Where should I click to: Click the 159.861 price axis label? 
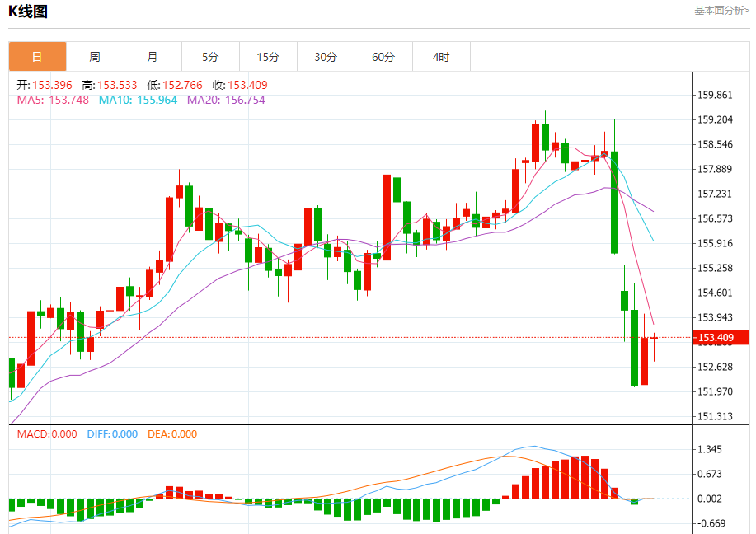(x=715, y=95)
